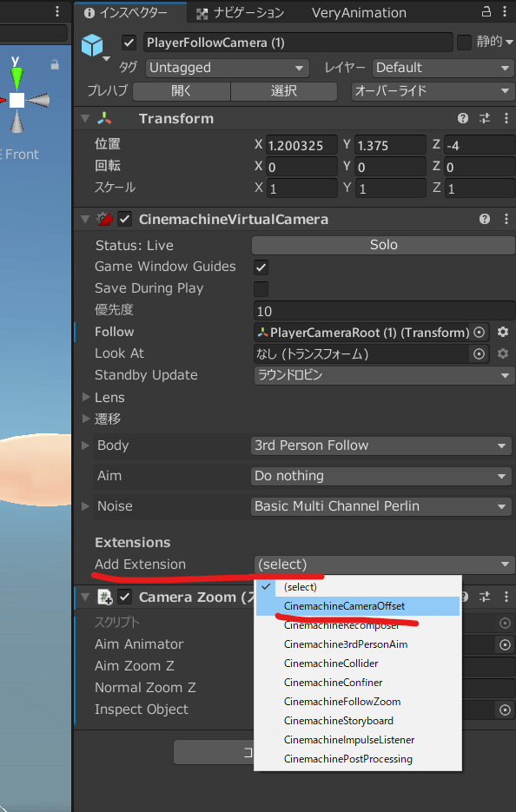Image resolution: width=516 pixels, height=812 pixels.
Task: Open scene view kebab menu
Action: point(57,11)
